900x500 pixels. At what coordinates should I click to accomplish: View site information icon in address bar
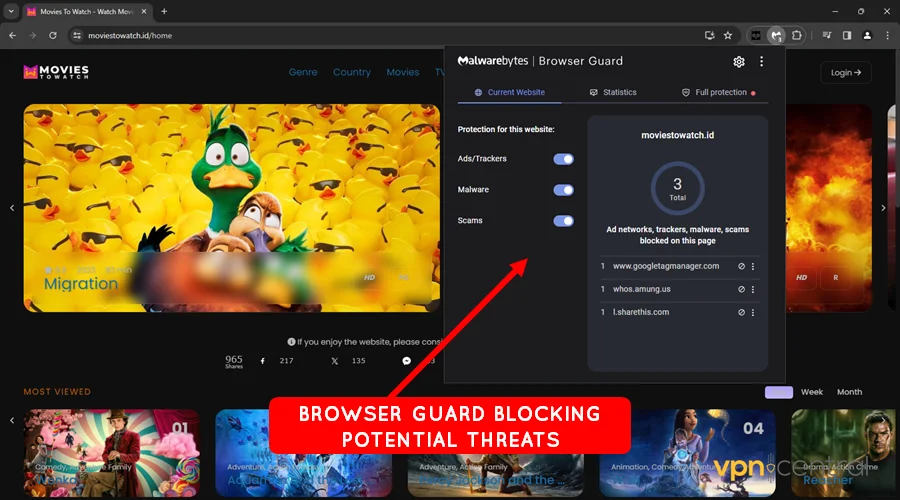[x=76, y=36]
